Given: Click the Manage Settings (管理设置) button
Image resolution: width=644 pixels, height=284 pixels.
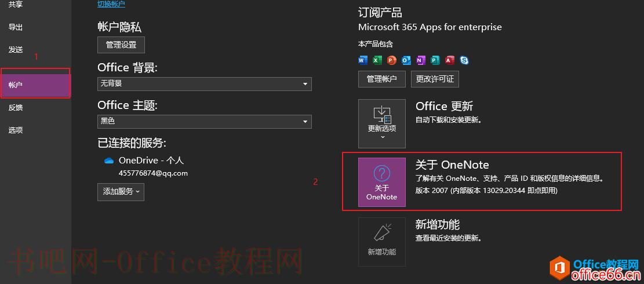Looking at the screenshot, I should point(121,45).
